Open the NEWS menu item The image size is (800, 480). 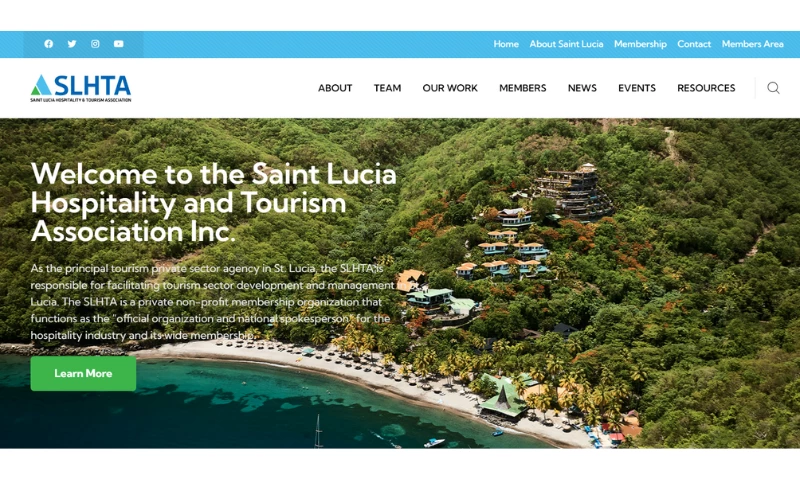tap(582, 88)
